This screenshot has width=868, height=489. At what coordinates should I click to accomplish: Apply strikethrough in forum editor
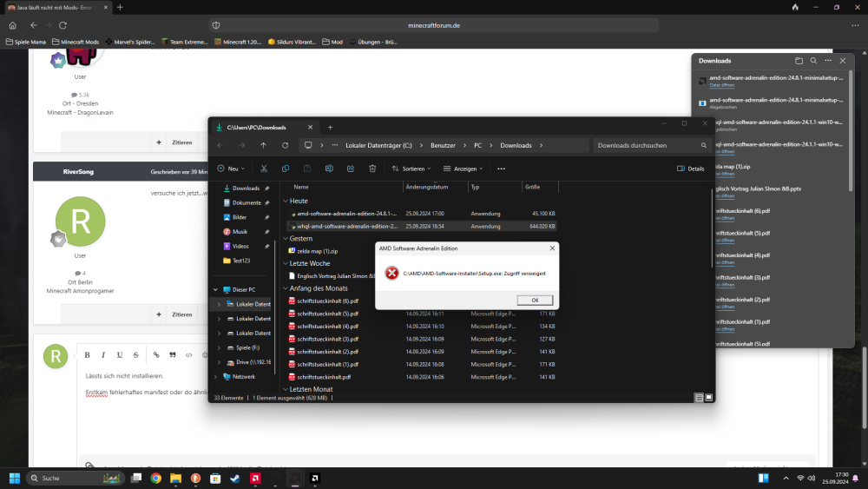point(135,355)
